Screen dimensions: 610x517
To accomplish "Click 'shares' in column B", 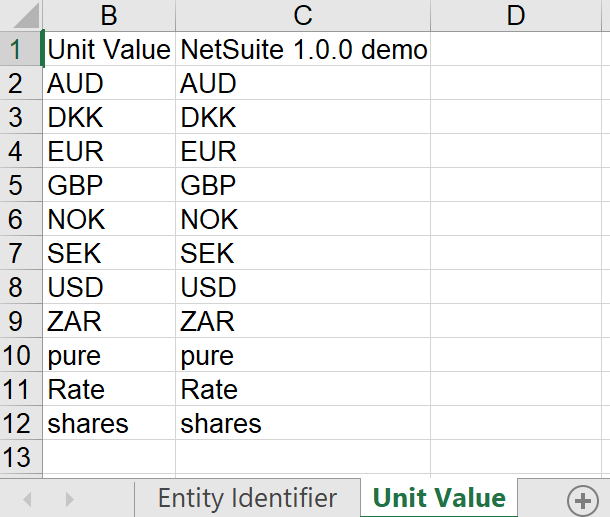I will 109,423.
